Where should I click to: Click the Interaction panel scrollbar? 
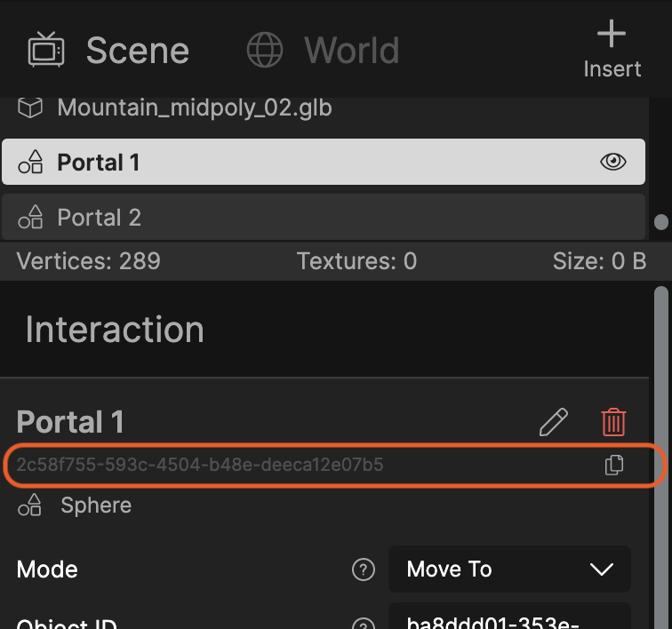661,457
